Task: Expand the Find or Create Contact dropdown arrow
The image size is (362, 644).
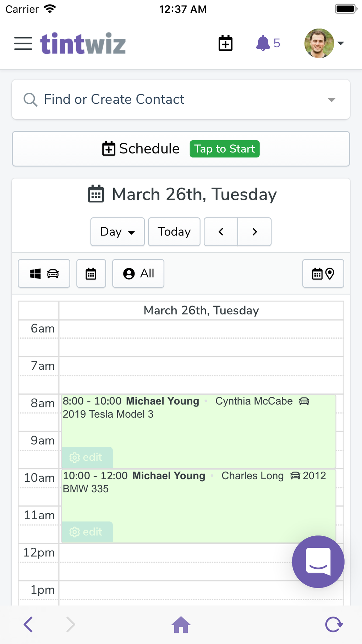Action: pos(331,99)
